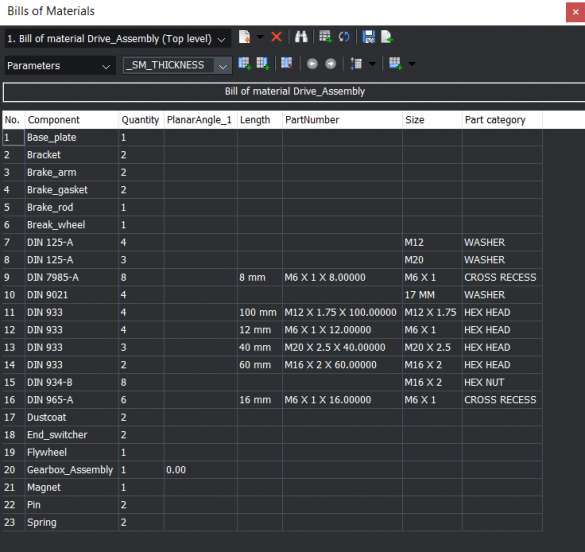
Task: Add column to the left icon
Action: pos(245,64)
